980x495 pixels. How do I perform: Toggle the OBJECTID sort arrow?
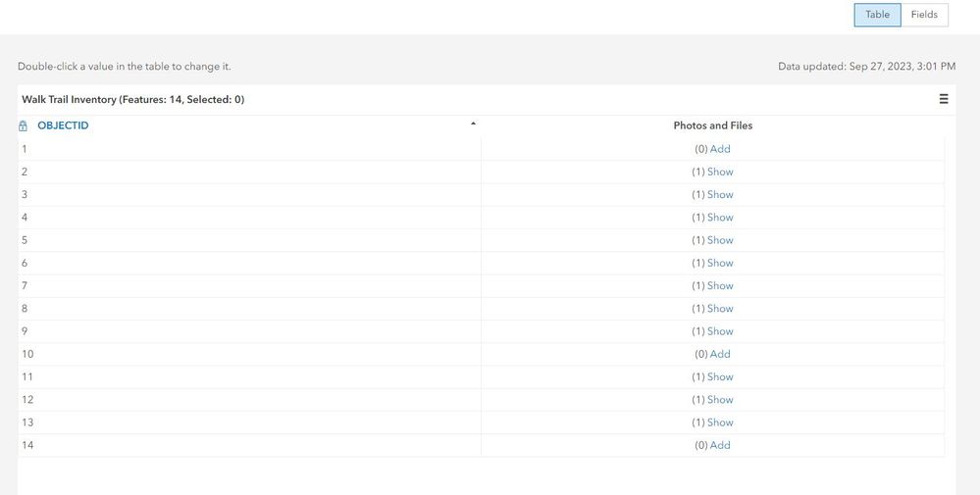[473, 124]
